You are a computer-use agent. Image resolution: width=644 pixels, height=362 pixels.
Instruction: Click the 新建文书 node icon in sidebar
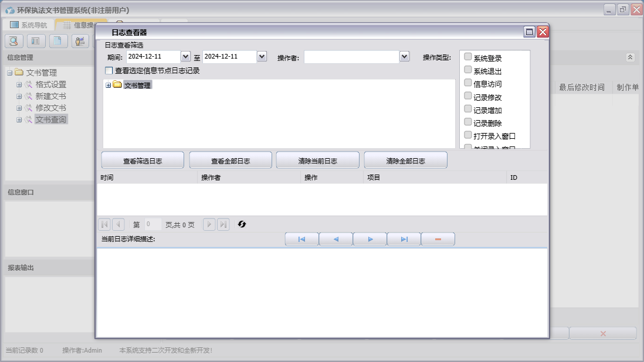point(28,96)
